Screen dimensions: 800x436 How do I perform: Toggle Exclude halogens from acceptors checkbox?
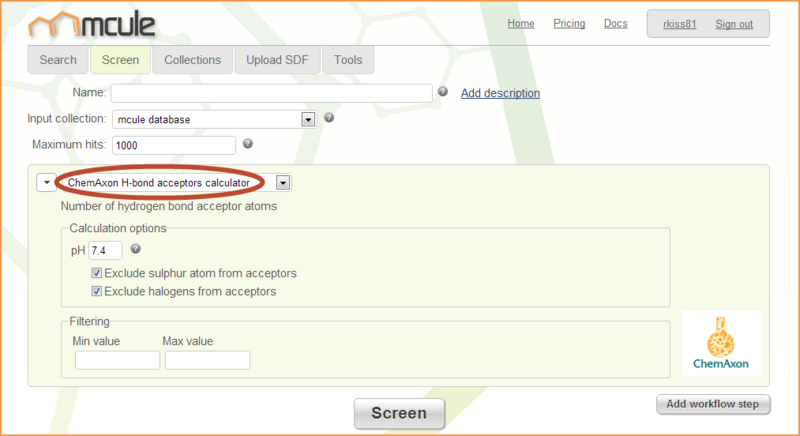pos(97,291)
